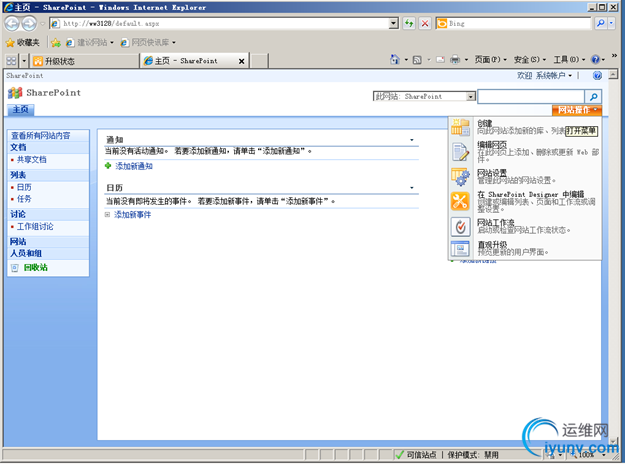
Task: Click the SharePoint site logo icon
Action: click(15, 93)
